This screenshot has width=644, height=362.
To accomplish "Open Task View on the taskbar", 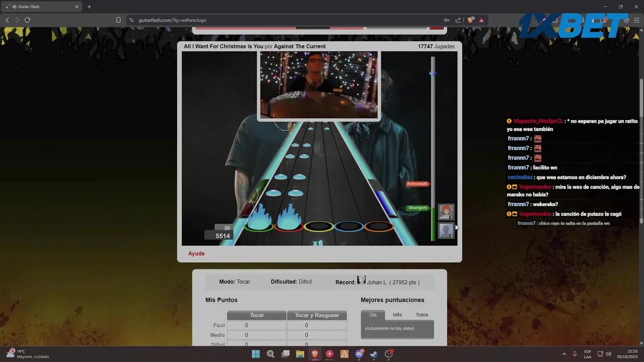I will 285,354.
